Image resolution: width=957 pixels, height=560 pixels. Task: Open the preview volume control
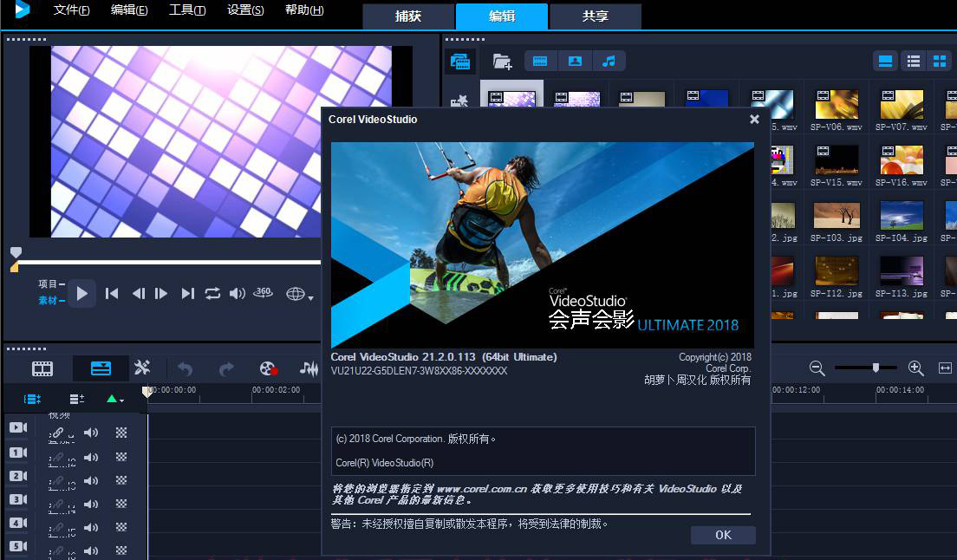238,294
